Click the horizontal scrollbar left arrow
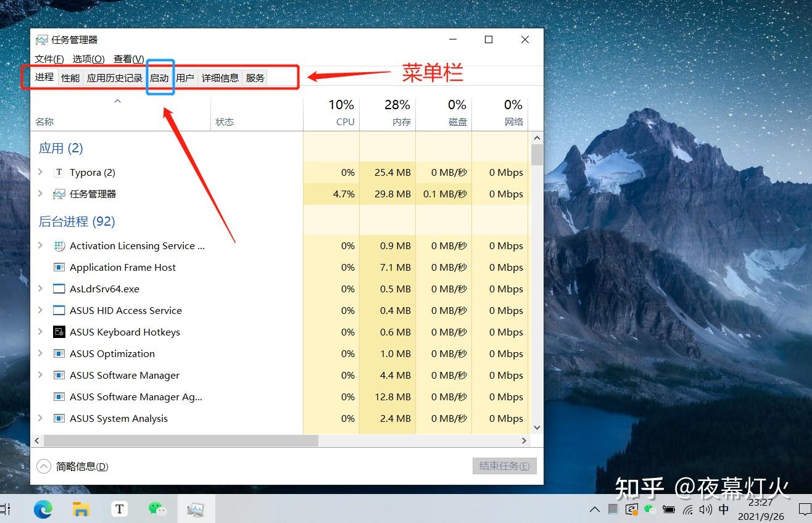 (37, 441)
